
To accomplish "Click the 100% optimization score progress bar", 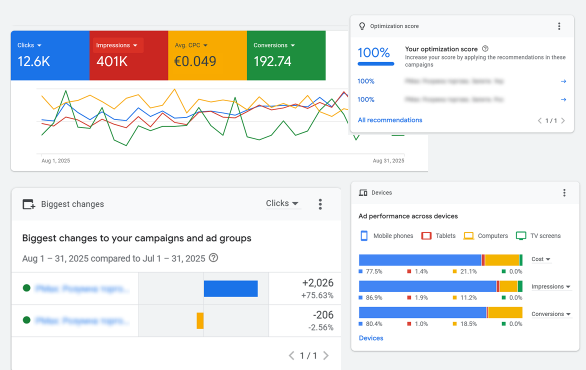I will pos(376,64).
